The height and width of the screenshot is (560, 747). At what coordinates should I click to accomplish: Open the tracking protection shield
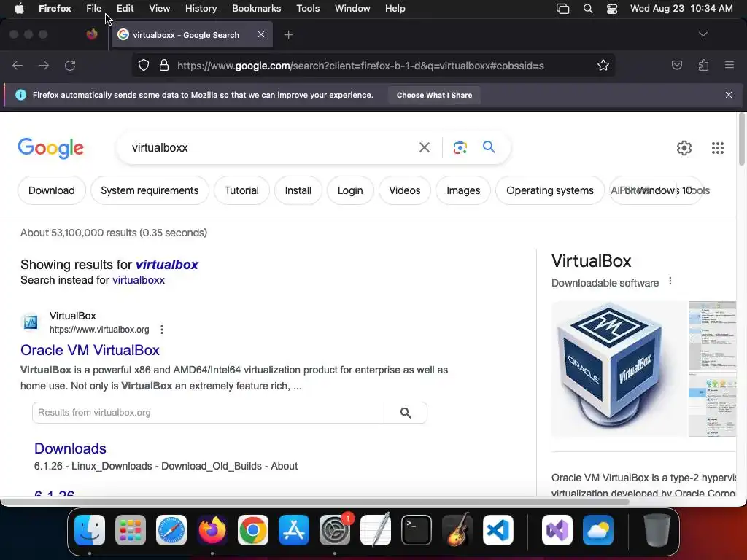pos(144,65)
